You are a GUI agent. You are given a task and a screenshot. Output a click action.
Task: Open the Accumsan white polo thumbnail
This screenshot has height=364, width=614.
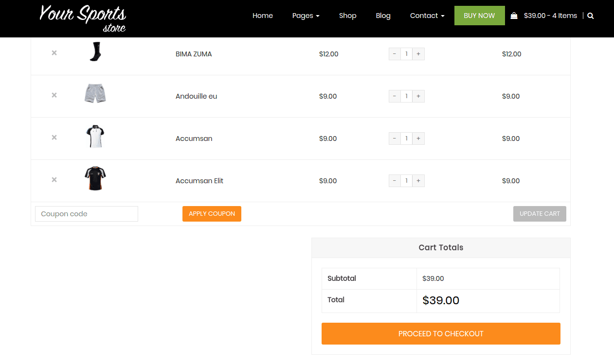click(95, 136)
